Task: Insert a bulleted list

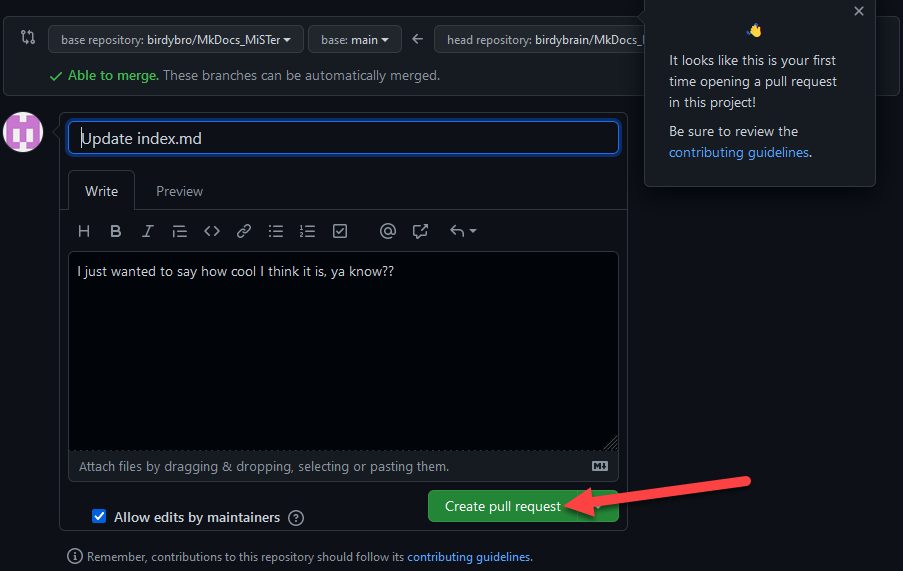Action: click(x=276, y=231)
